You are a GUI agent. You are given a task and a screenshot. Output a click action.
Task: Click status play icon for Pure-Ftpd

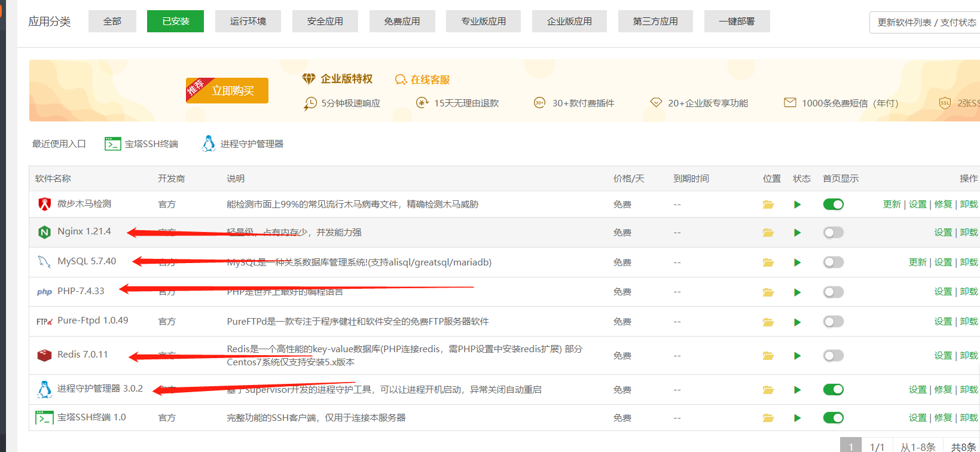point(797,322)
